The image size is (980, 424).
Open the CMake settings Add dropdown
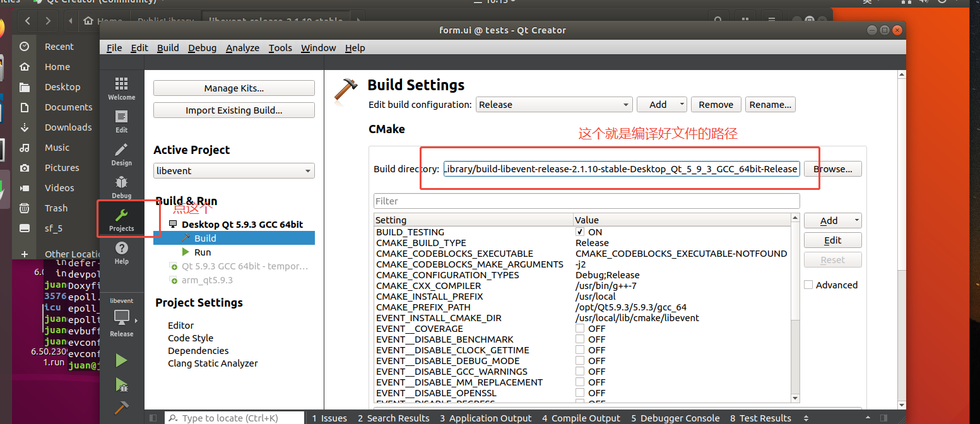coord(833,221)
